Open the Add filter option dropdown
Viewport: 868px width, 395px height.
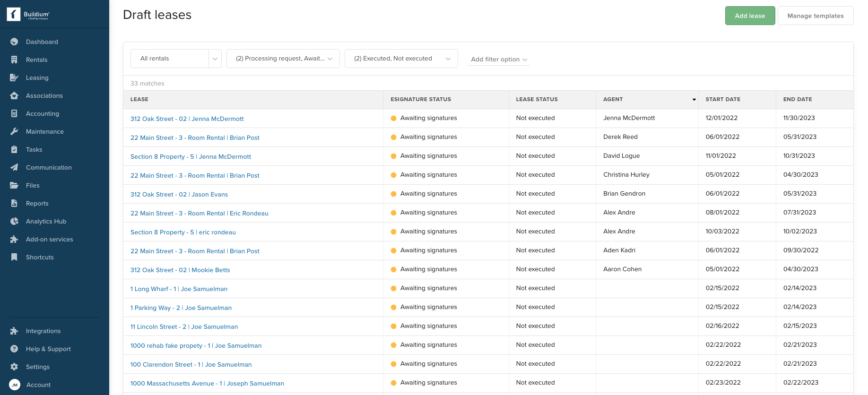tap(498, 60)
